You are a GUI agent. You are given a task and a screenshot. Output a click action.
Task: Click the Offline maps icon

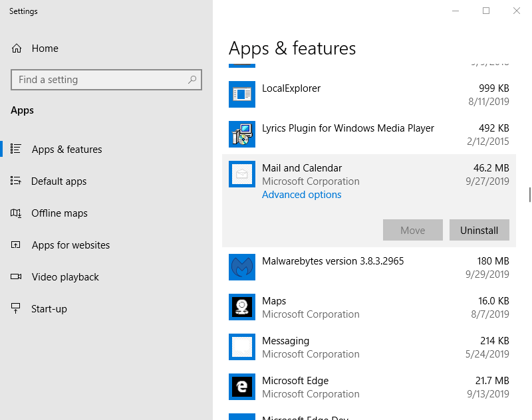15,213
